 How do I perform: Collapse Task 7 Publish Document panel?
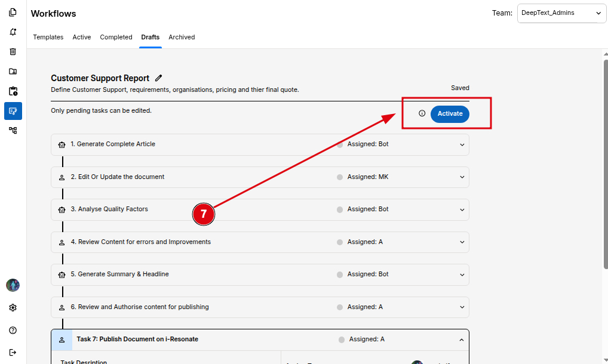(x=462, y=340)
